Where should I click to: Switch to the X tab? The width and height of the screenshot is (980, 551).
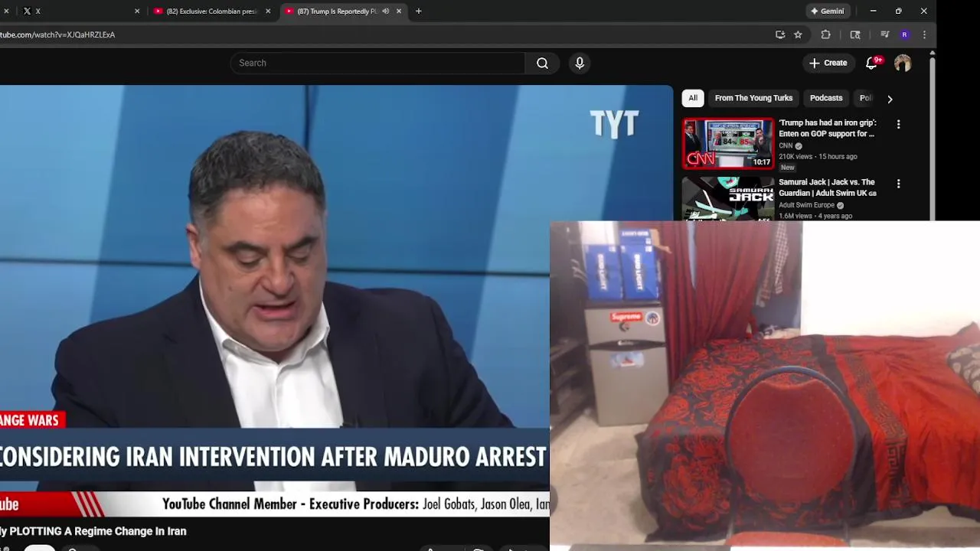click(x=80, y=11)
